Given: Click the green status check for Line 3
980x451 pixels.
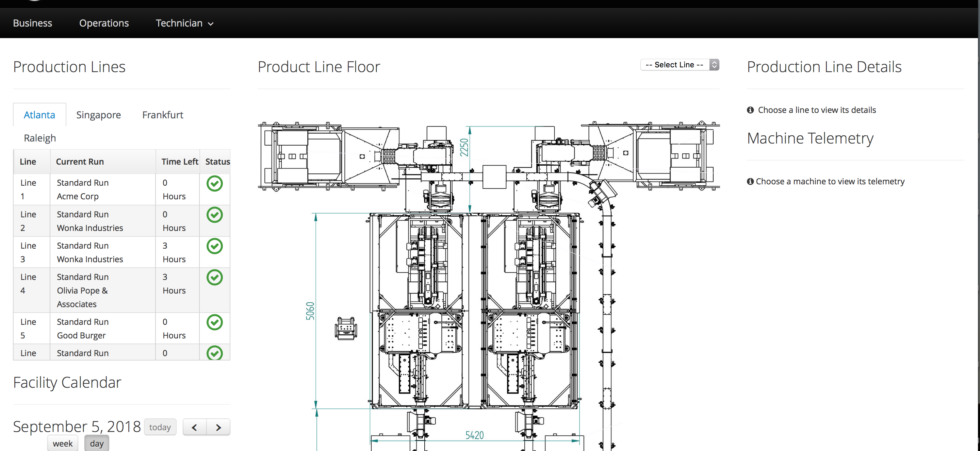Looking at the screenshot, I should point(215,246).
